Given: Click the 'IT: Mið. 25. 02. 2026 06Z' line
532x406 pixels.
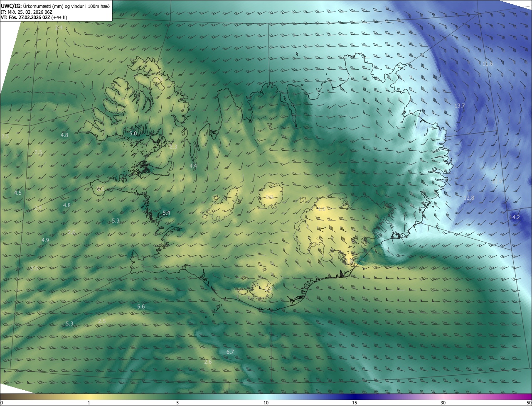Looking at the screenshot, I should tap(27, 12).
